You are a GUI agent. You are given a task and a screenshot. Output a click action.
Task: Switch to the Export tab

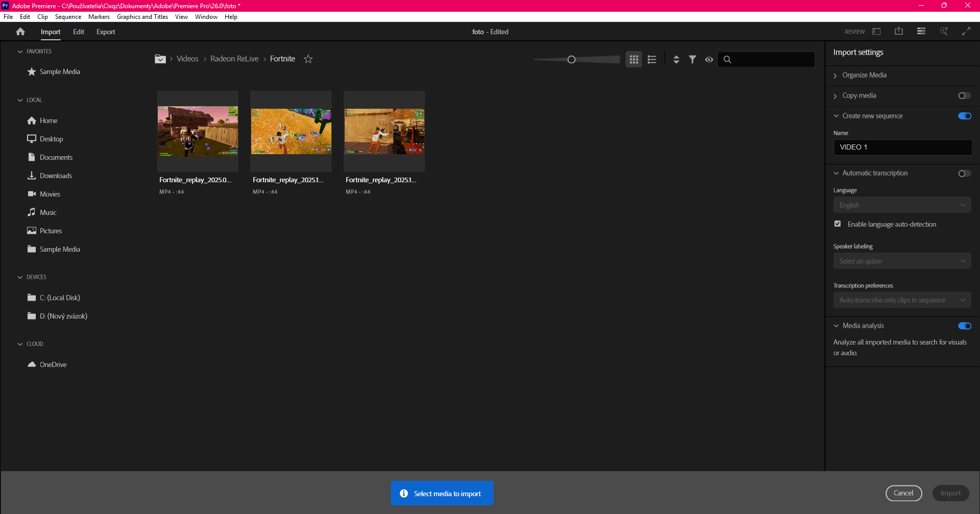point(106,32)
